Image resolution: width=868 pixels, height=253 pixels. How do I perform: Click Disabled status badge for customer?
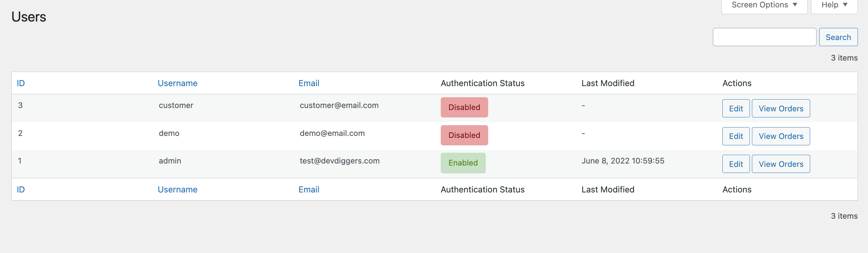tap(464, 107)
